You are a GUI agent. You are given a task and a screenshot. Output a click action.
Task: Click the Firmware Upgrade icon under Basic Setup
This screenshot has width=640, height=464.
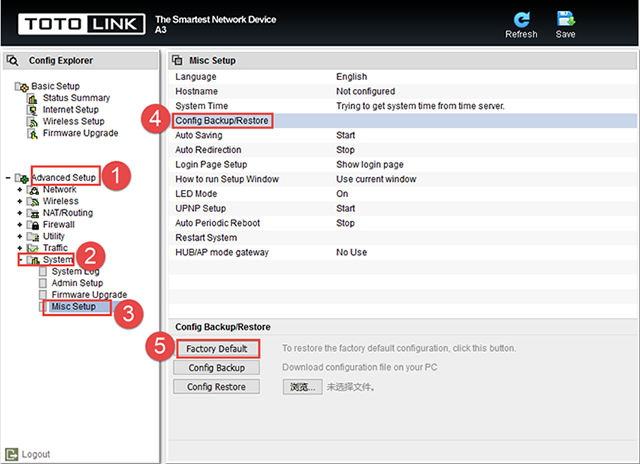32,133
